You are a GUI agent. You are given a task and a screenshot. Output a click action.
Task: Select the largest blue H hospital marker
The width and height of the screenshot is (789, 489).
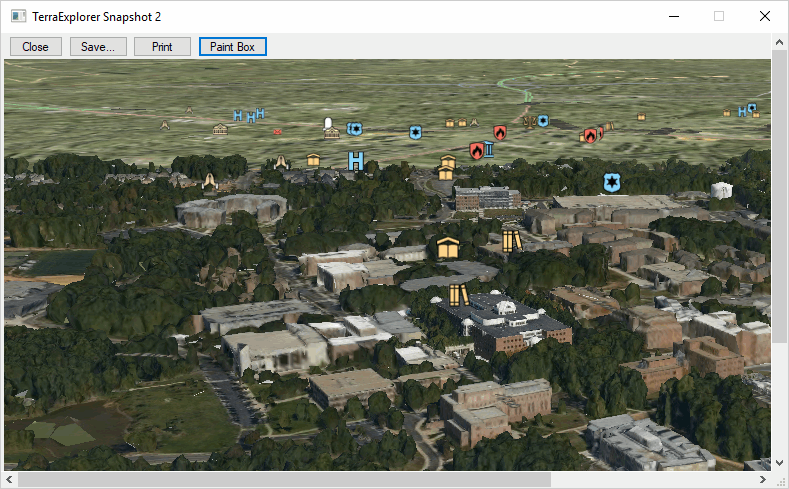356,160
